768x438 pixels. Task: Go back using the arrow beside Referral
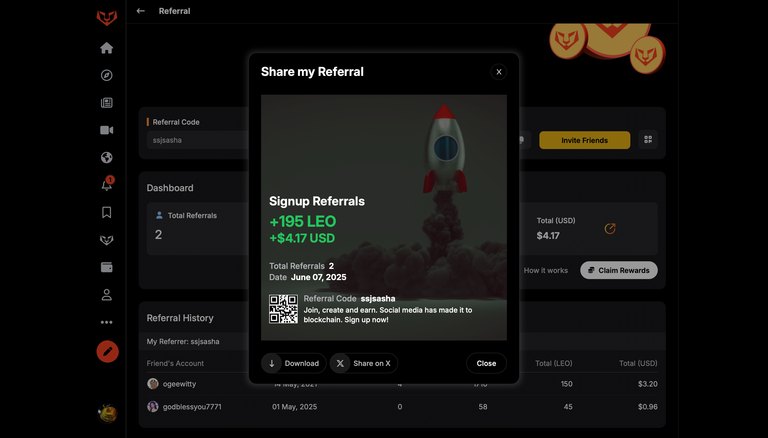141,11
